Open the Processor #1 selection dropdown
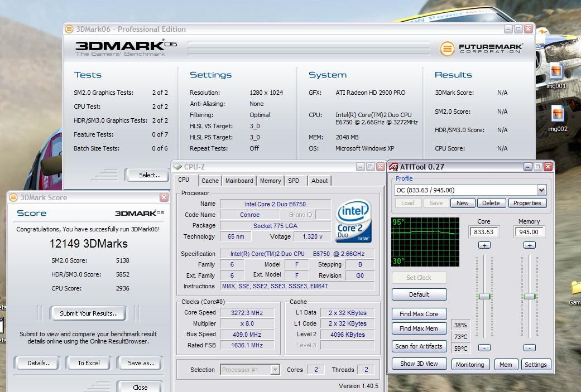 [x=275, y=370]
